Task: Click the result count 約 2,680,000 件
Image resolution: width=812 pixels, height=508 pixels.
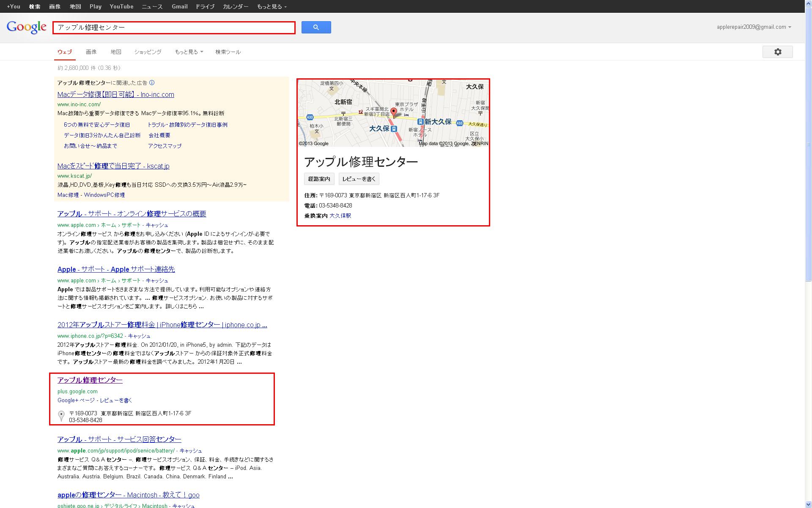Action: point(77,68)
